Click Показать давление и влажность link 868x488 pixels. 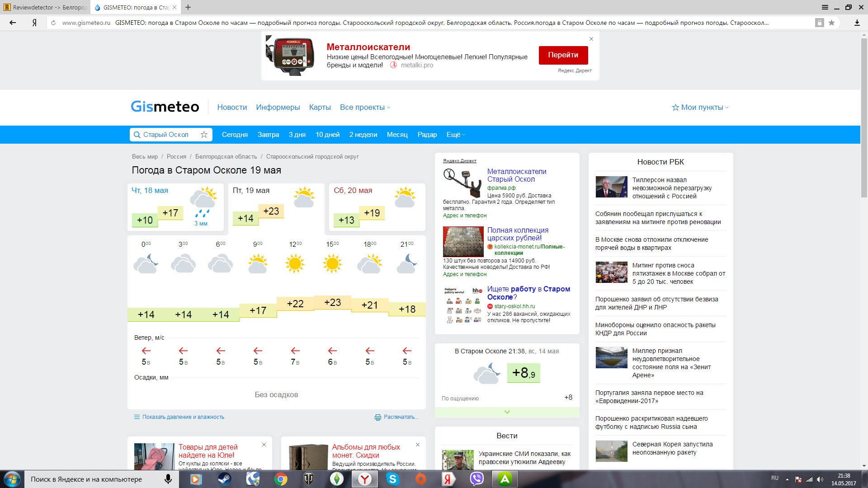tap(183, 417)
